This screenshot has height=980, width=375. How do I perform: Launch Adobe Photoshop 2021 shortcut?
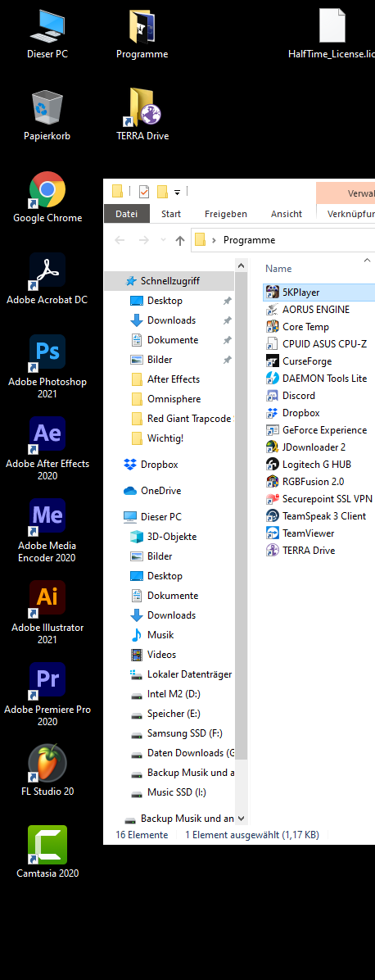[x=47, y=367]
